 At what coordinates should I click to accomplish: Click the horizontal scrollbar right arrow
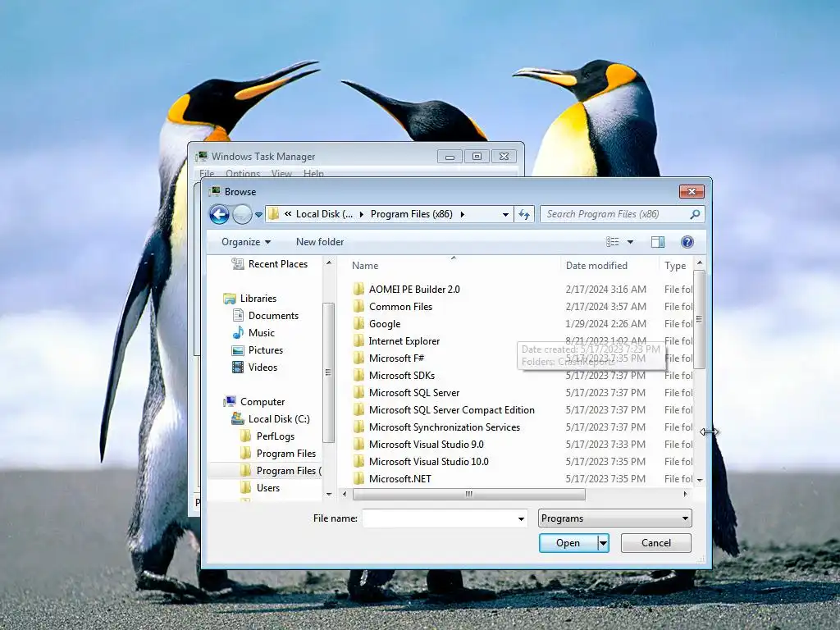pyautogui.click(x=685, y=495)
